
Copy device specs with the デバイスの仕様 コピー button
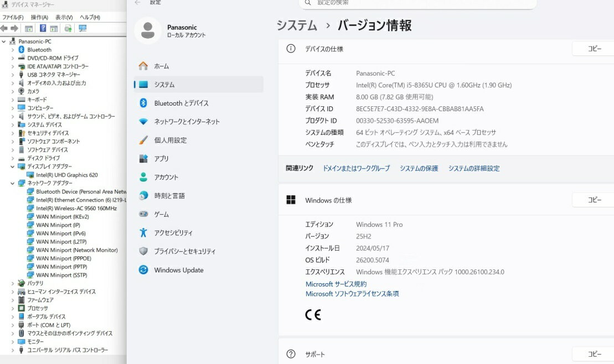594,49
